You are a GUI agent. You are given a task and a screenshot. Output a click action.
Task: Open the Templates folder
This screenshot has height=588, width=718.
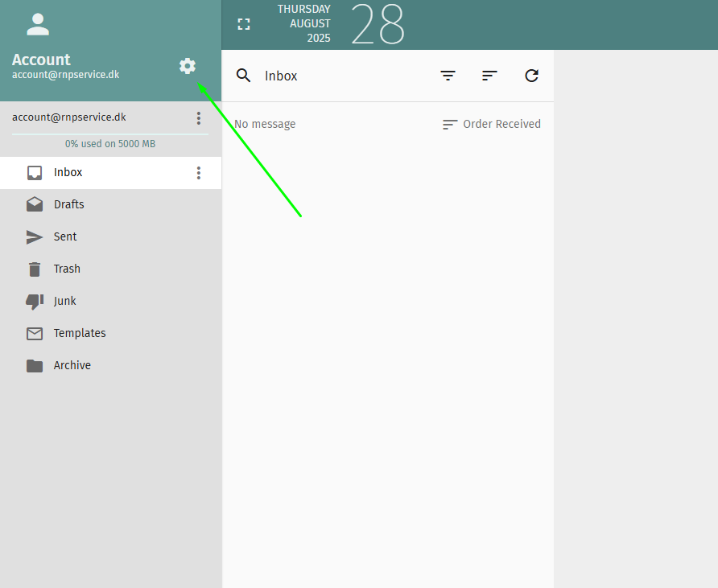point(80,333)
